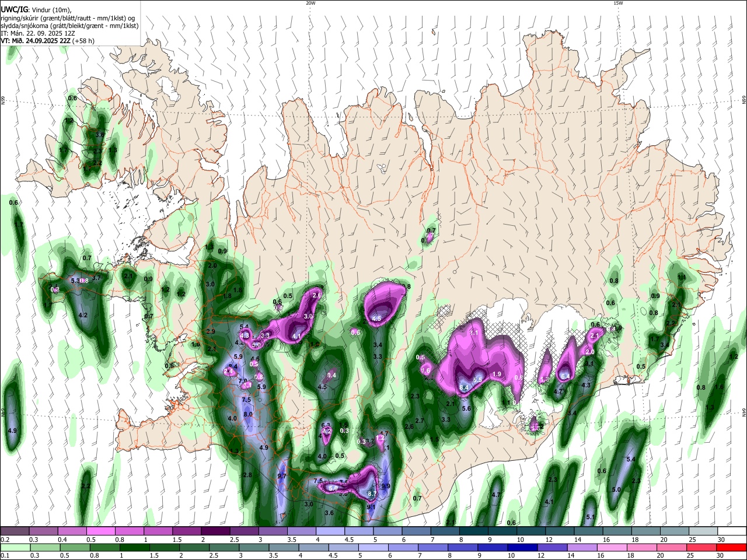
Task: Click the upper legend swatch between 0.2 and 0.3
Action: pos(15,531)
